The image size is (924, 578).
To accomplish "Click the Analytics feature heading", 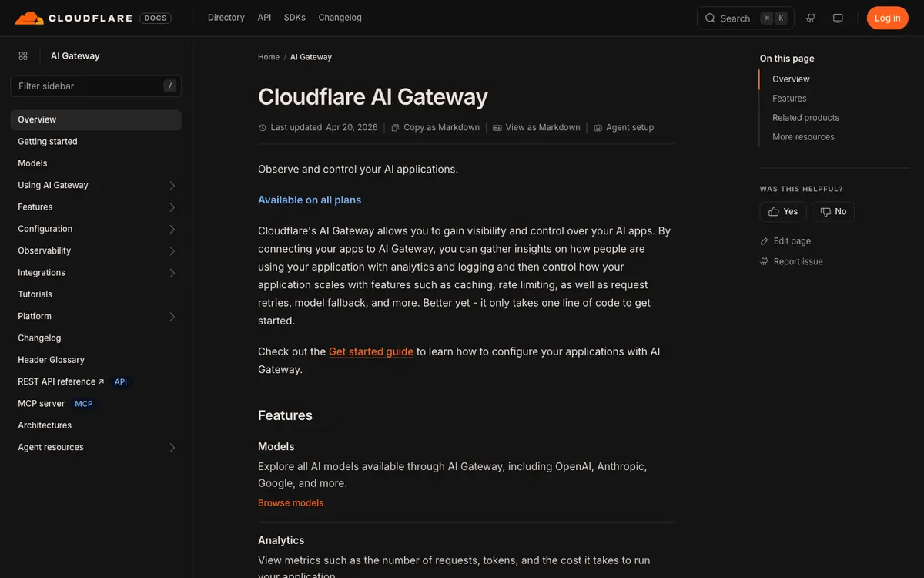I will [x=281, y=541].
